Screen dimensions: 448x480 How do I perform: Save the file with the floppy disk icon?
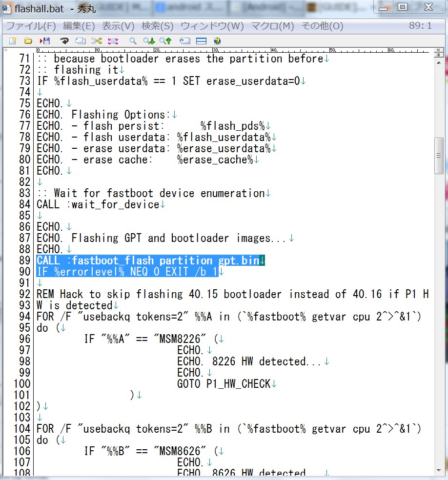click(x=45, y=40)
